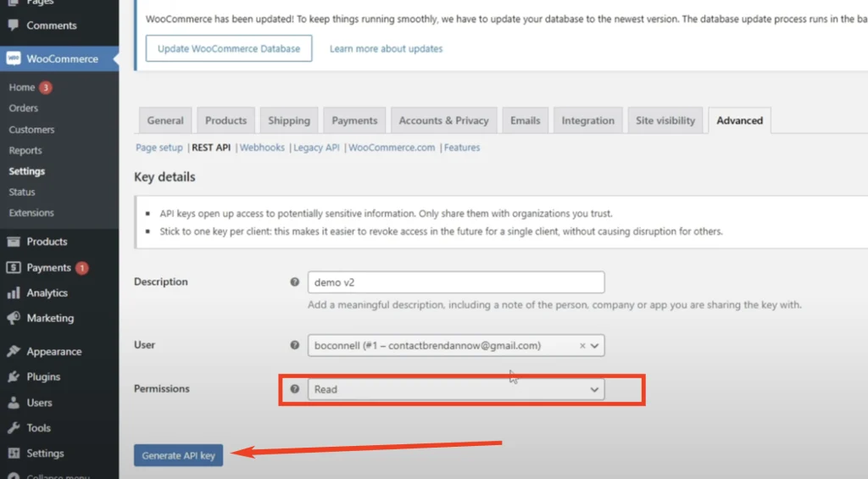Go to Page setup subsection link
Image resolution: width=868 pixels, height=479 pixels.
click(x=159, y=148)
